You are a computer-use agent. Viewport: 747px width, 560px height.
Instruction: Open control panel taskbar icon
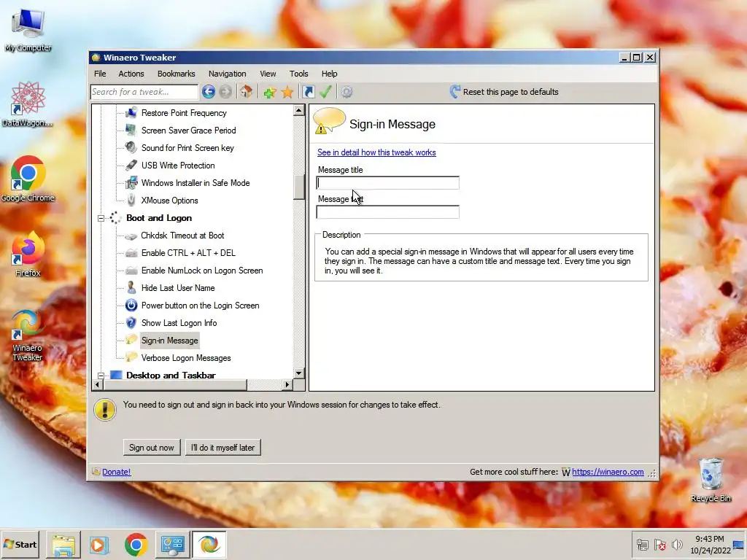(x=172, y=544)
